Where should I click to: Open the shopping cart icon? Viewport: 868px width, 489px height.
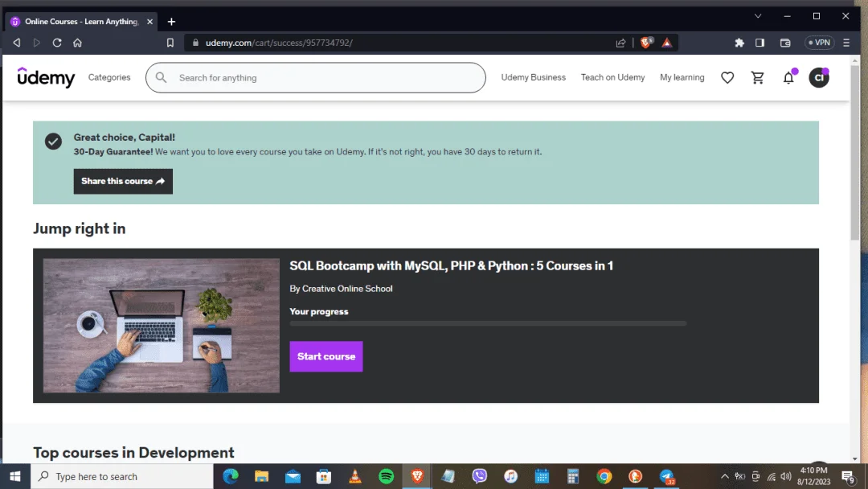coord(757,77)
